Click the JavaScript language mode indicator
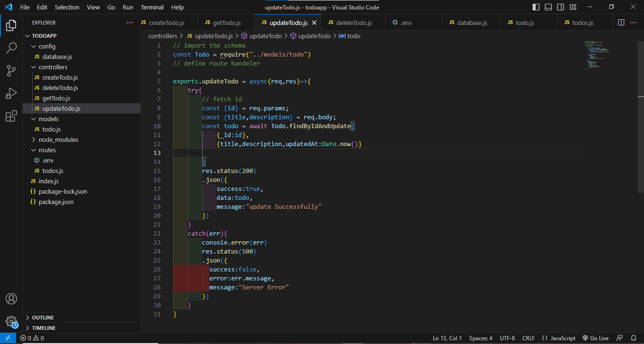 pyautogui.click(x=559, y=338)
